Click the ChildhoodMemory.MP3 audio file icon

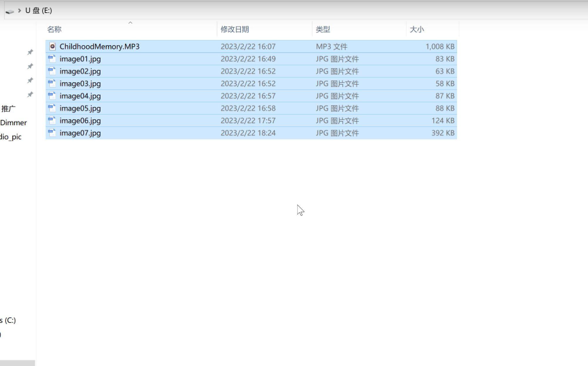(x=52, y=46)
